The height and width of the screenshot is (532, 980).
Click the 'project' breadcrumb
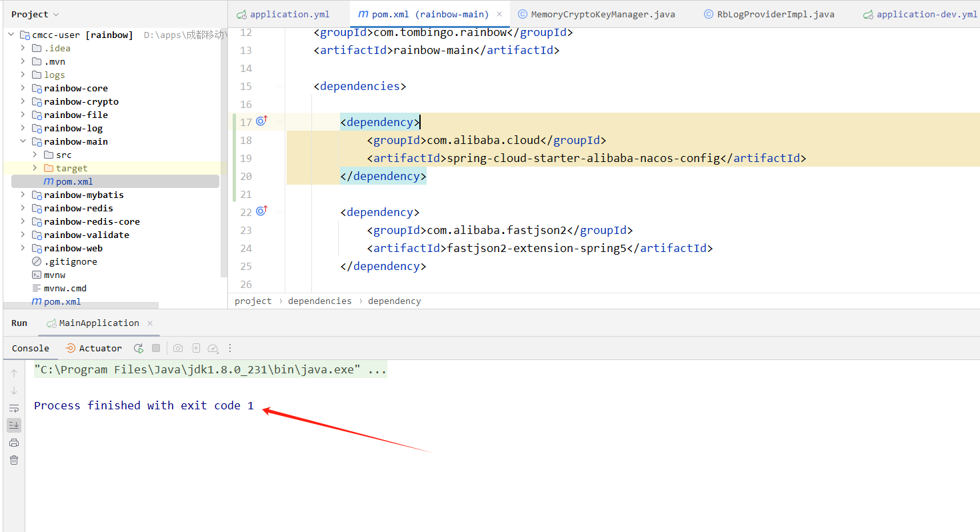coord(253,301)
